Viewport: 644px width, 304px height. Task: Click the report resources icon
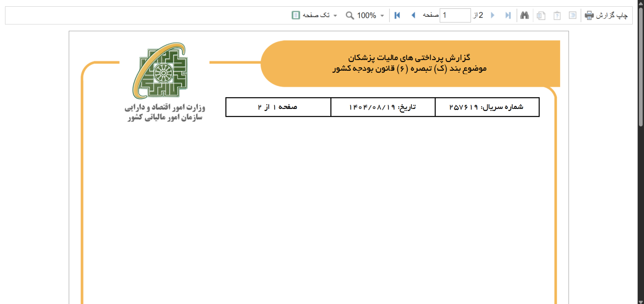(x=541, y=15)
